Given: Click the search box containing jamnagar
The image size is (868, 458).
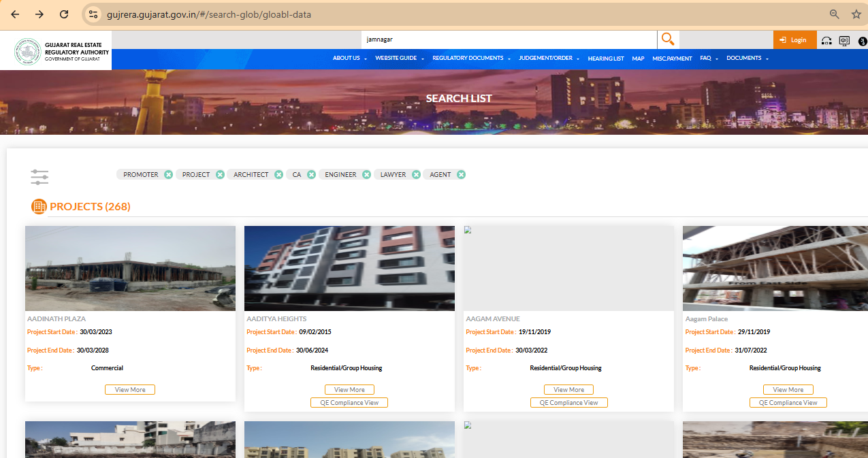Looking at the screenshot, I should (509, 39).
